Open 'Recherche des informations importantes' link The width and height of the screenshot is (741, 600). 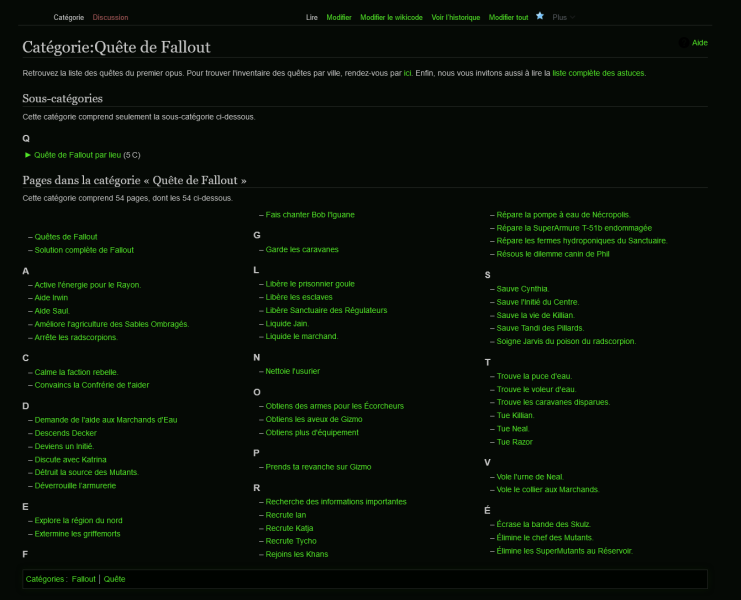336,502
